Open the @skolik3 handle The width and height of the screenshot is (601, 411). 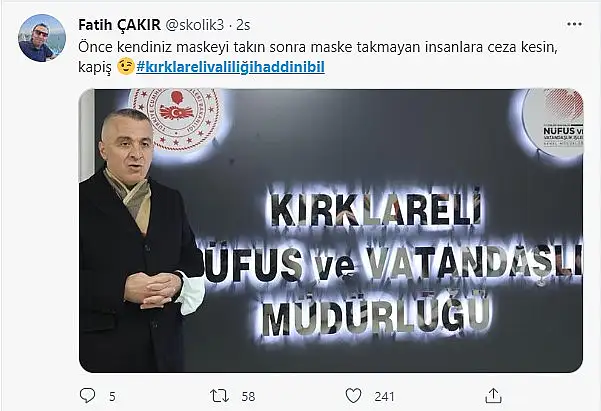pyautogui.click(x=194, y=25)
